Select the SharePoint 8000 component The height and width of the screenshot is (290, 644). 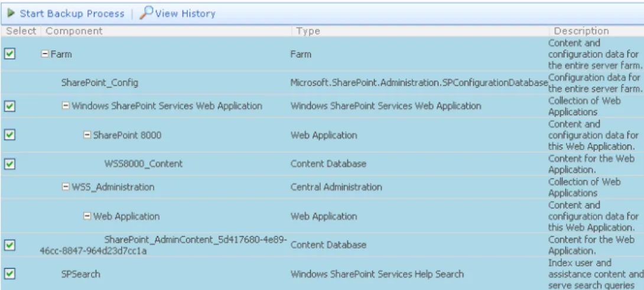pyautogui.click(x=127, y=135)
